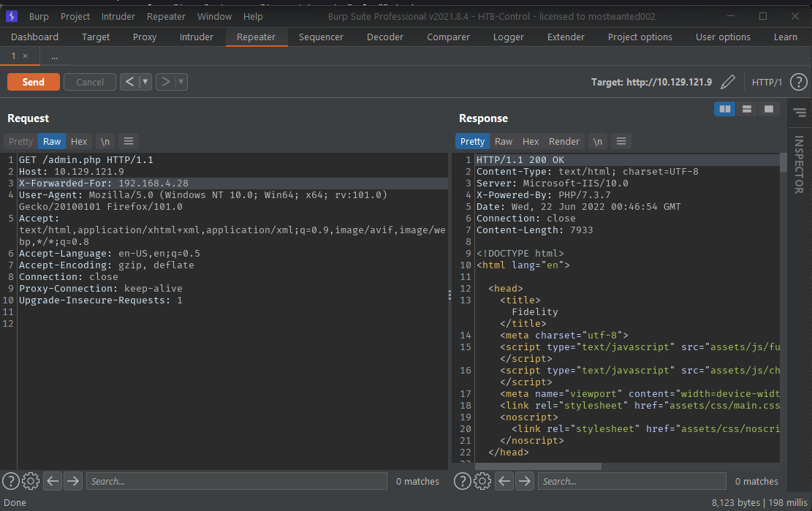Viewport: 812px width, 511px height.
Task: Open the Intruder tab
Action: (197, 37)
